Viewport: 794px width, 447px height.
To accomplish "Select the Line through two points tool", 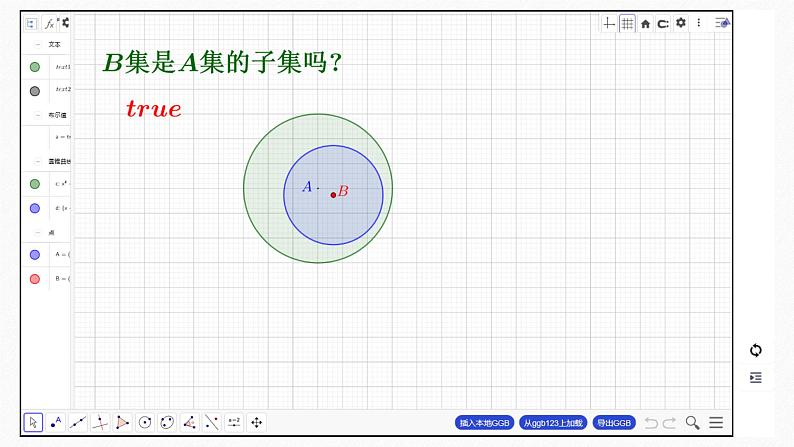I will pos(78,422).
